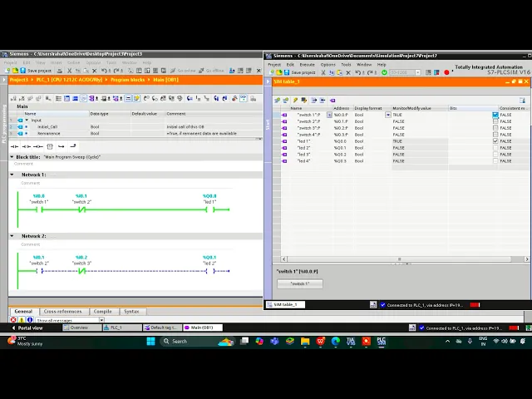
Task: Click Save project in the PLCSIM window
Action: [x=299, y=72]
